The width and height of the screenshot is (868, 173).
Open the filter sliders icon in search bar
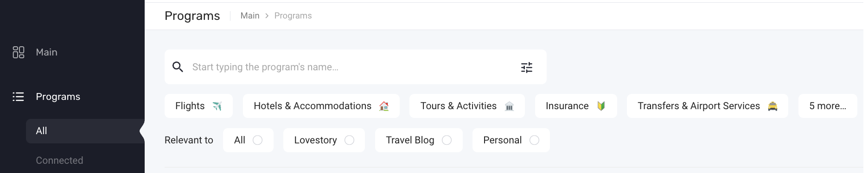click(527, 68)
